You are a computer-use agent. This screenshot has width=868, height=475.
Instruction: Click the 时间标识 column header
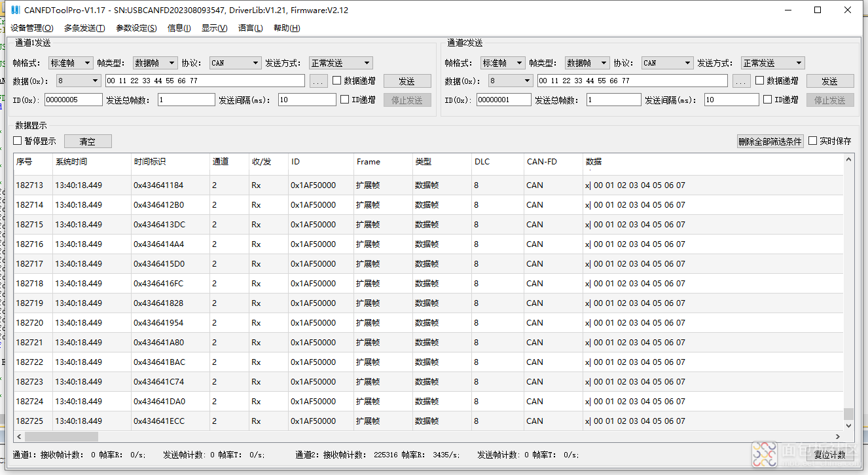point(170,162)
